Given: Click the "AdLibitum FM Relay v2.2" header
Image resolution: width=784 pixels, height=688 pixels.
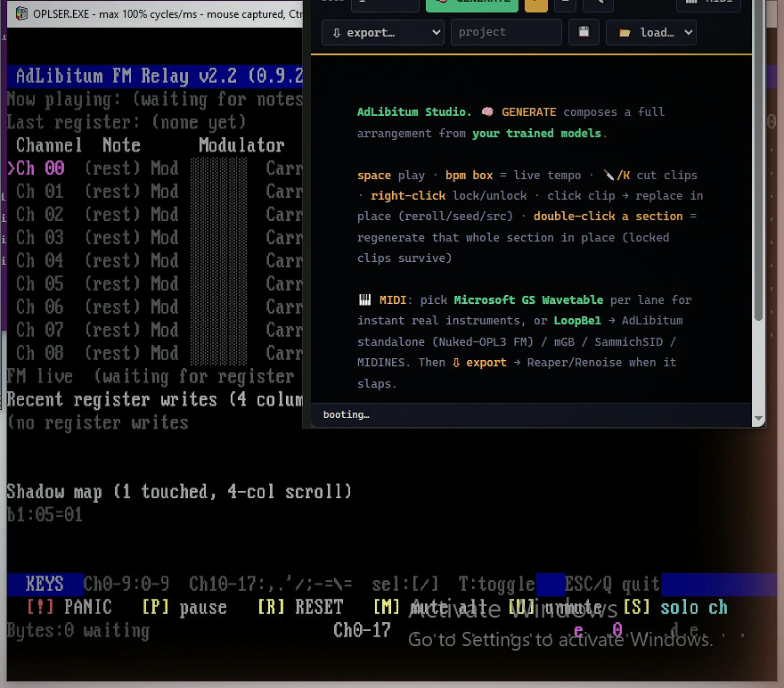Looking at the screenshot, I should tap(126, 76).
